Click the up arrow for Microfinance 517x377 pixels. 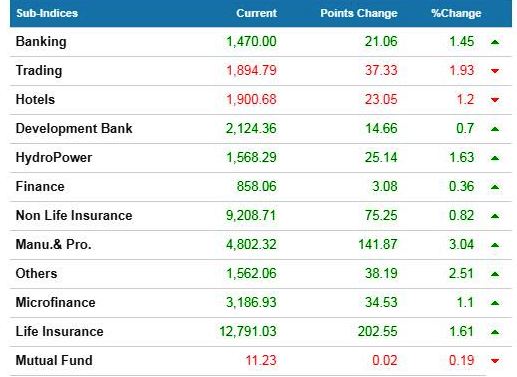click(x=495, y=303)
